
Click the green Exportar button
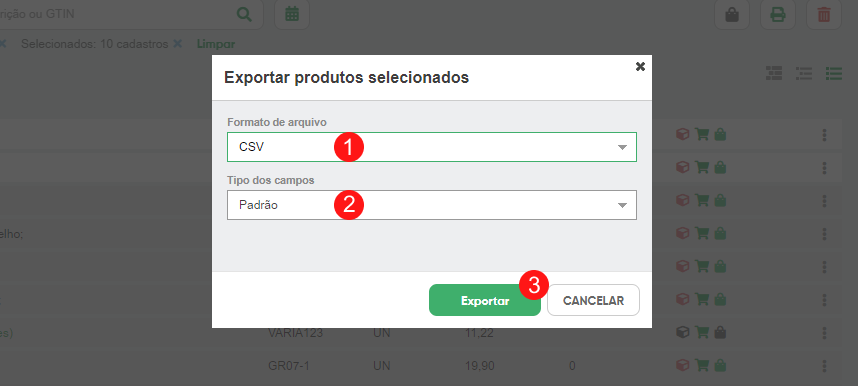pyautogui.click(x=485, y=300)
